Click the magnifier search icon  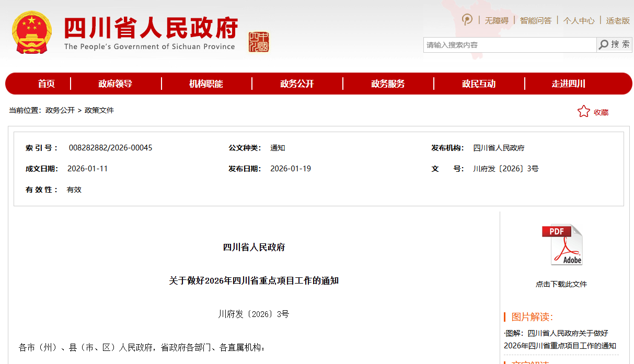604,45
